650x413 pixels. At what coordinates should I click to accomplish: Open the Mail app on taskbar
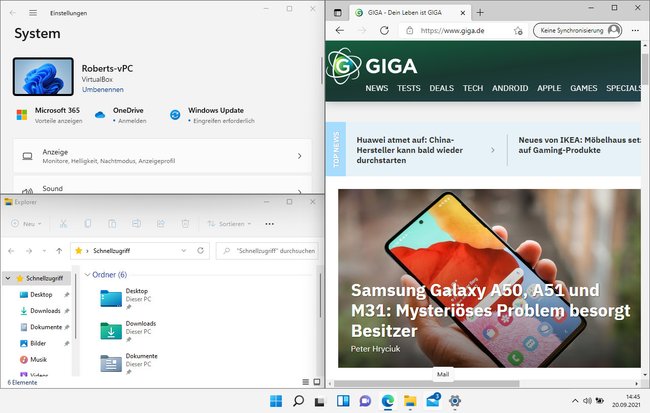tap(433, 401)
